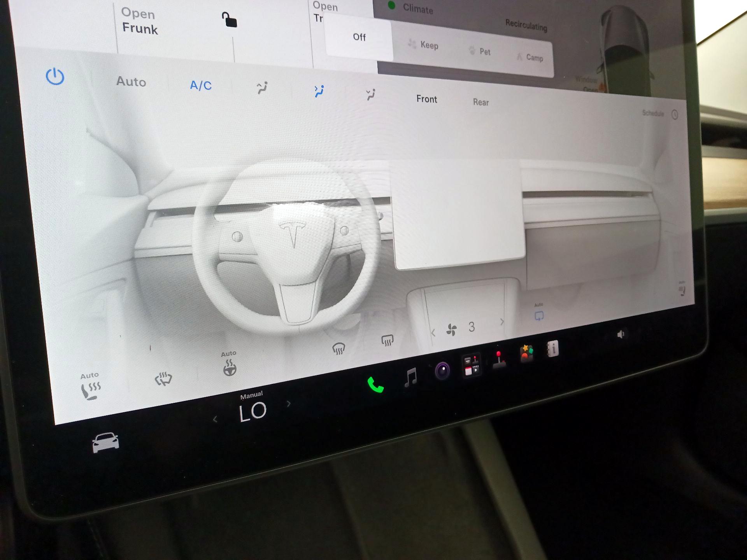Switch to the Front climate tab
Image resolution: width=747 pixels, height=560 pixels.
pos(427,99)
